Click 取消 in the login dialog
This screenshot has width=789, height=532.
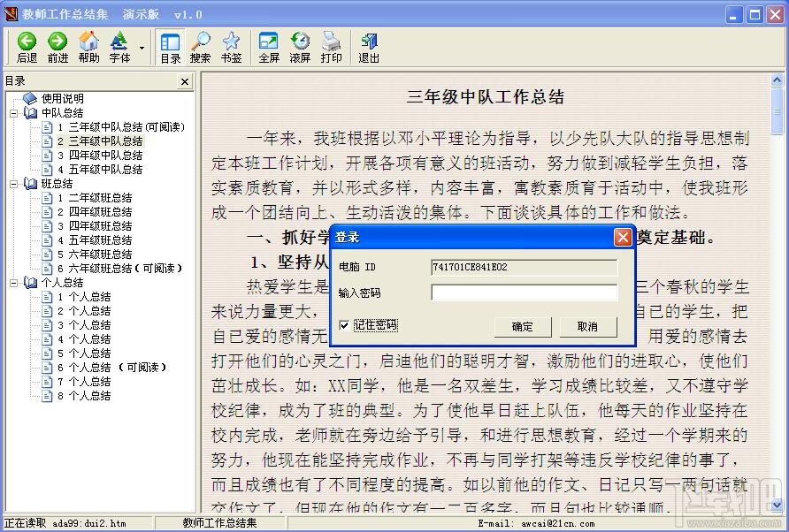click(x=587, y=327)
